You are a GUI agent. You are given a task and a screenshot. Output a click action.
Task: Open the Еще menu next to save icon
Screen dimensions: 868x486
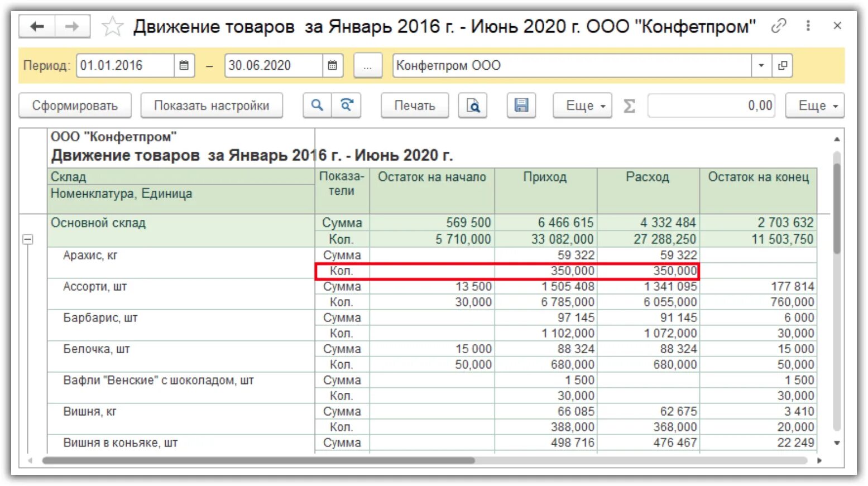[x=583, y=105]
